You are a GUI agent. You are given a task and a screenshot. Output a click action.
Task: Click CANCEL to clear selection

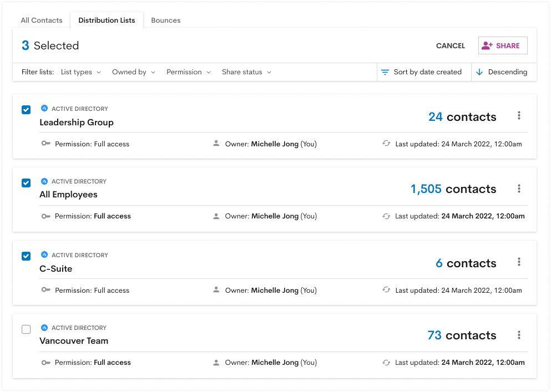(x=450, y=46)
